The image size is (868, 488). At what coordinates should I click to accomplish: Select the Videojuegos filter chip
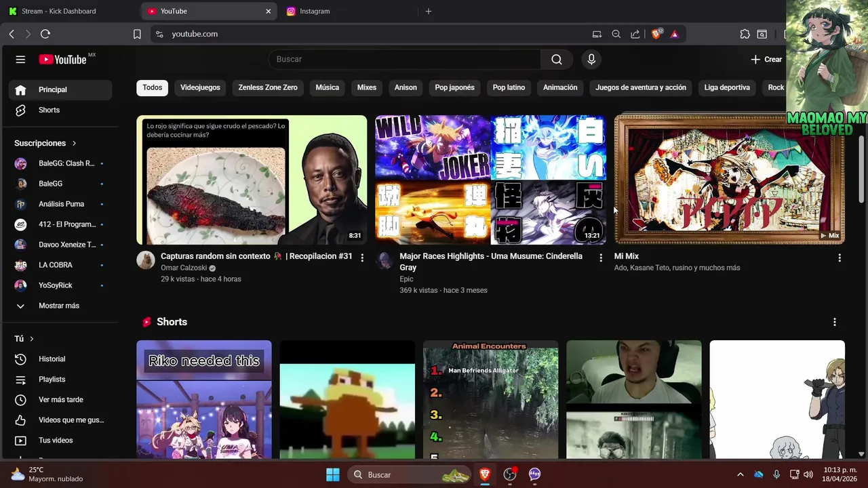[200, 87]
